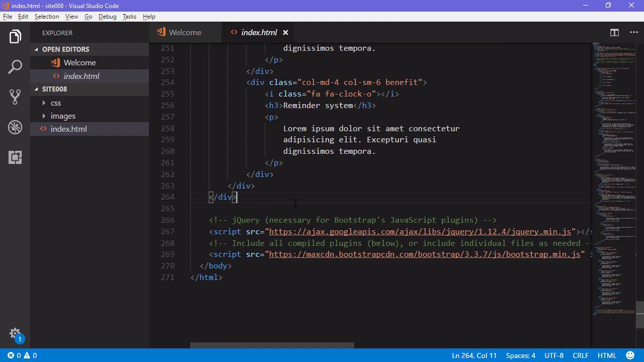
Task: Click the split editor icon
Action: (614, 32)
